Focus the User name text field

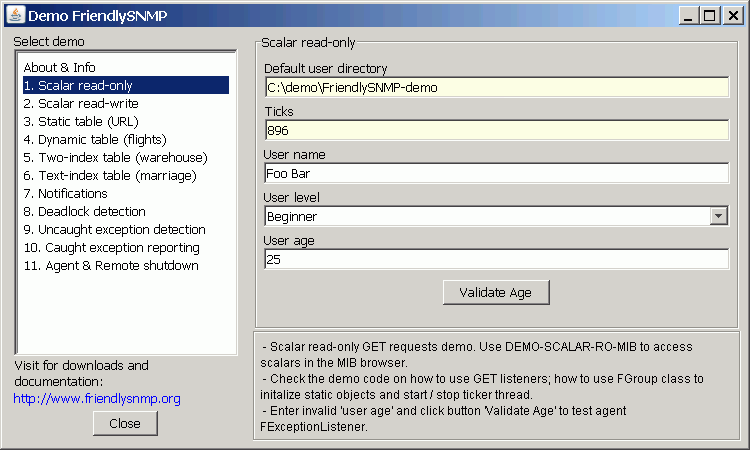pos(496,173)
